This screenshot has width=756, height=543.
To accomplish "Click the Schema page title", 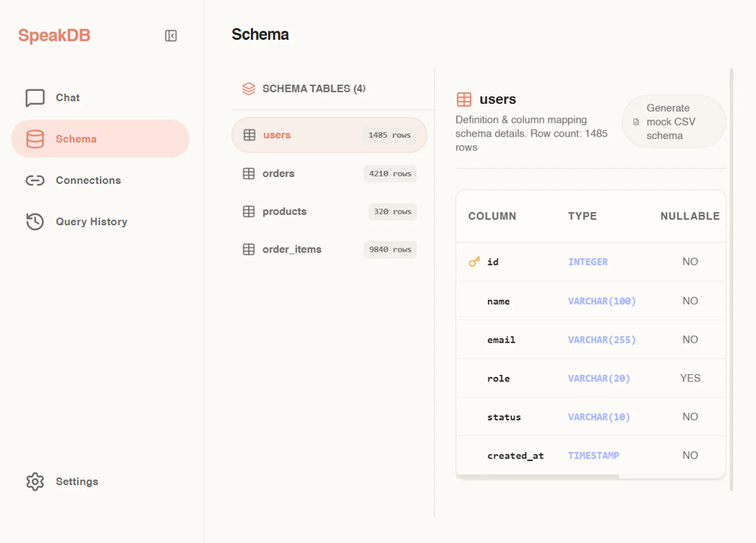I will click(x=260, y=34).
